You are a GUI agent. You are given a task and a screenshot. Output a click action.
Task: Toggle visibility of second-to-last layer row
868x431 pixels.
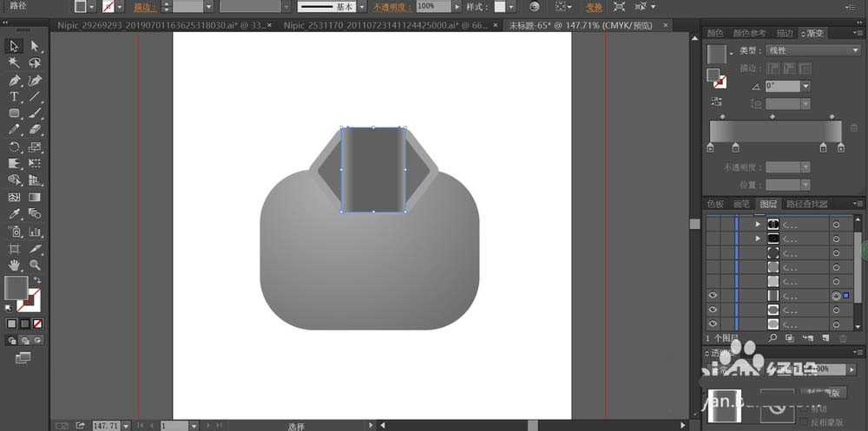pos(712,310)
